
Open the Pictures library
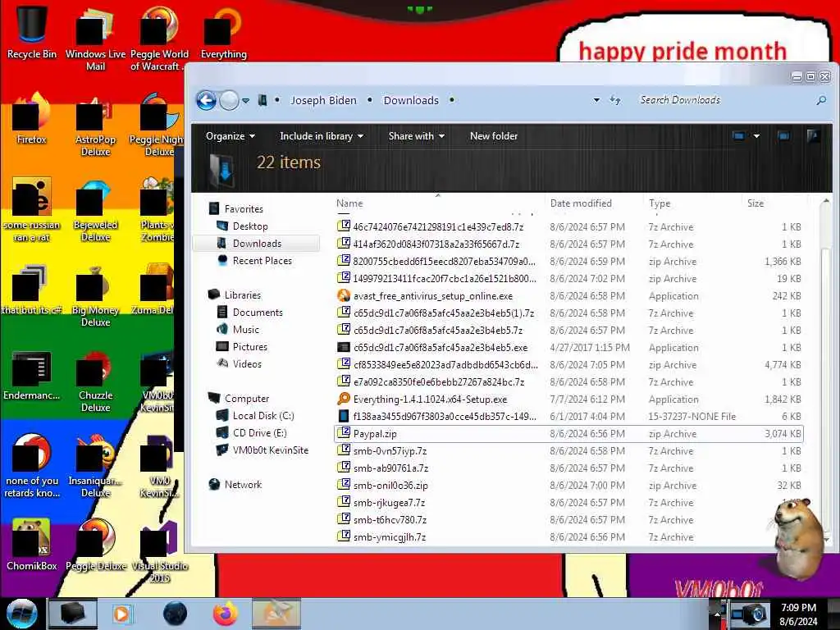pyautogui.click(x=249, y=346)
